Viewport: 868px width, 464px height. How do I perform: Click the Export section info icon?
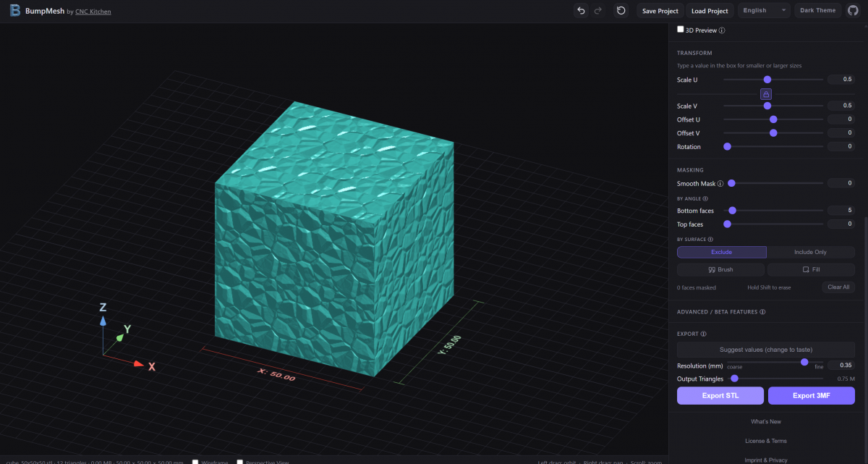(704, 334)
